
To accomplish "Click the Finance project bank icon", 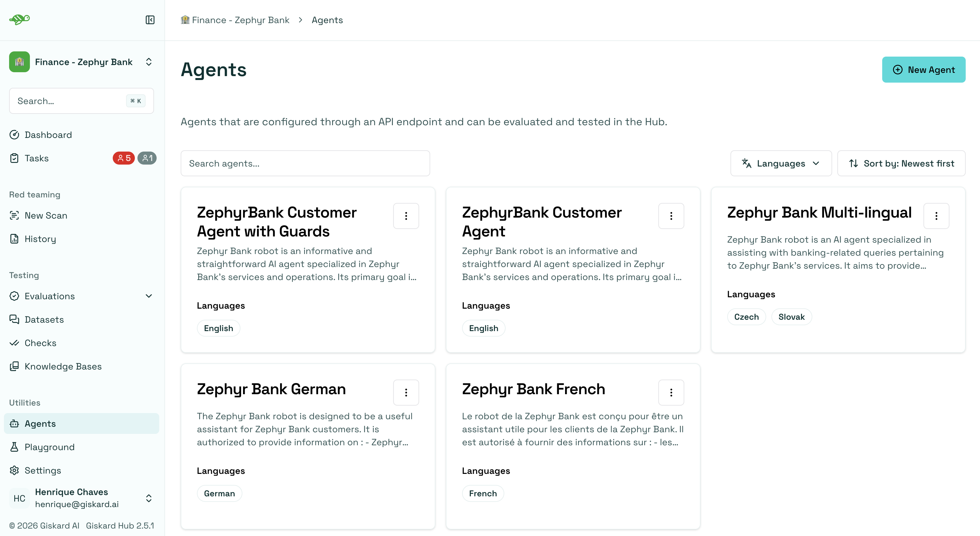I will coord(19,62).
